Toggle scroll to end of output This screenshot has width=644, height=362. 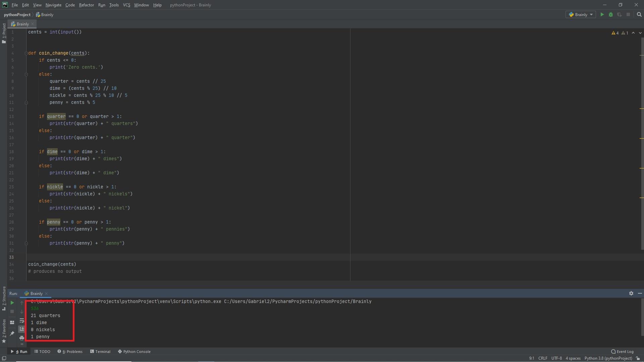pyautogui.click(x=22, y=329)
